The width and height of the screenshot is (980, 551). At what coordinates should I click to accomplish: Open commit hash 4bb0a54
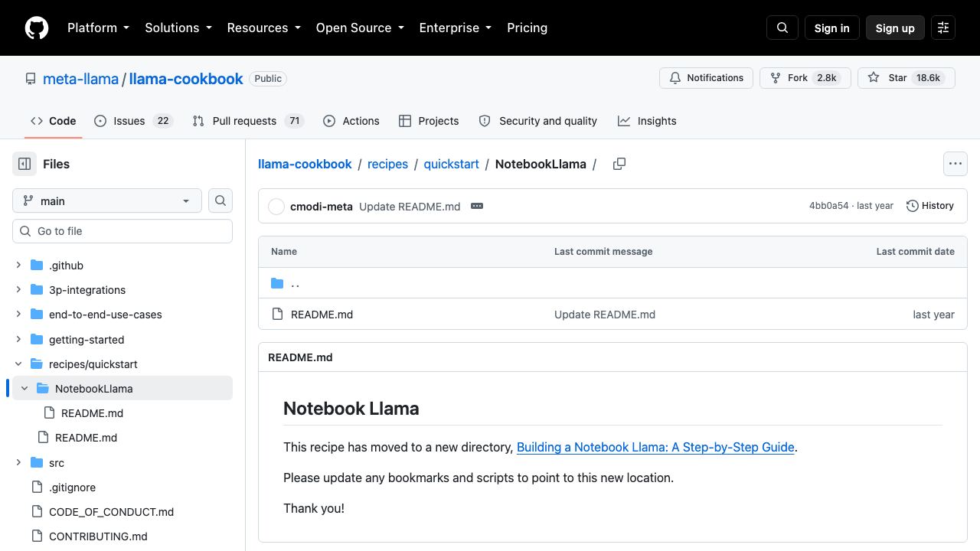click(x=828, y=206)
